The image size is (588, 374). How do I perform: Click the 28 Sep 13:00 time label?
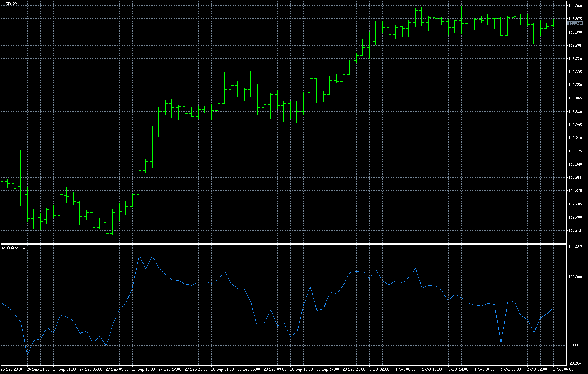(301, 369)
